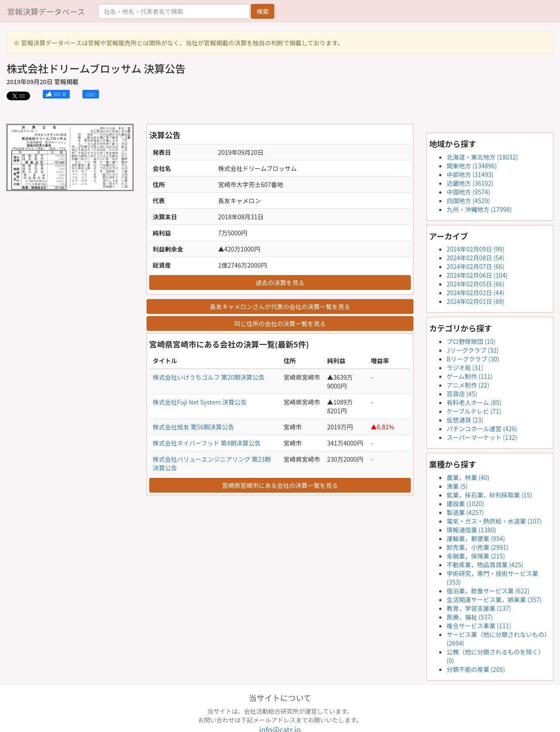Select 近畿地方 (36102) region
This screenshot has width=560, height=732.
coord(470,184)
